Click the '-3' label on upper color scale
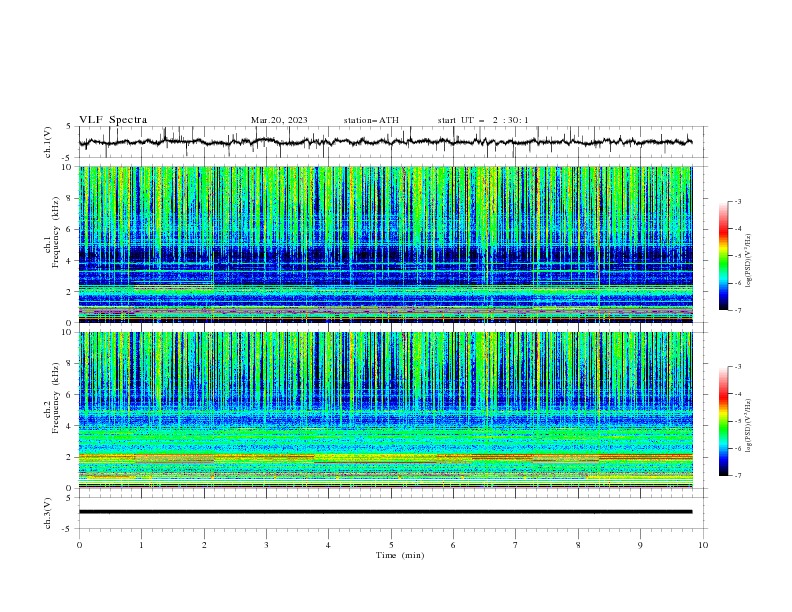This screenshot has width=792, height=612. (x=737, y=201)
